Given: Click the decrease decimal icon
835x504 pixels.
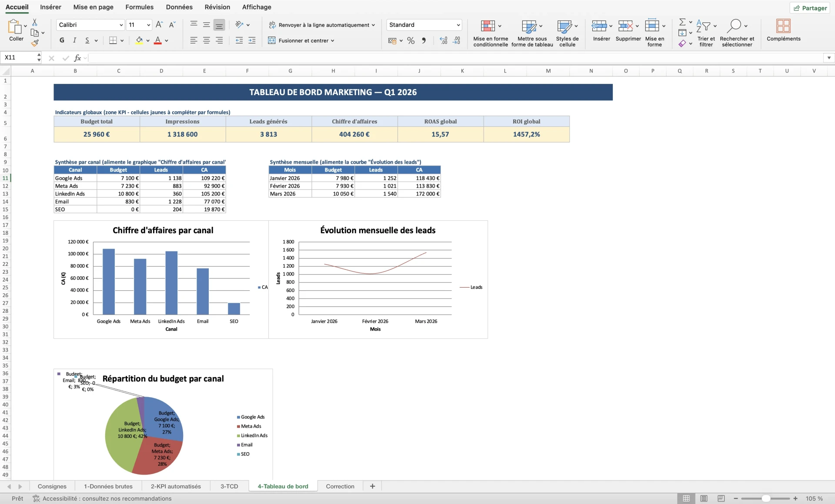Looking at the screenshot, I should coord(457,40).
